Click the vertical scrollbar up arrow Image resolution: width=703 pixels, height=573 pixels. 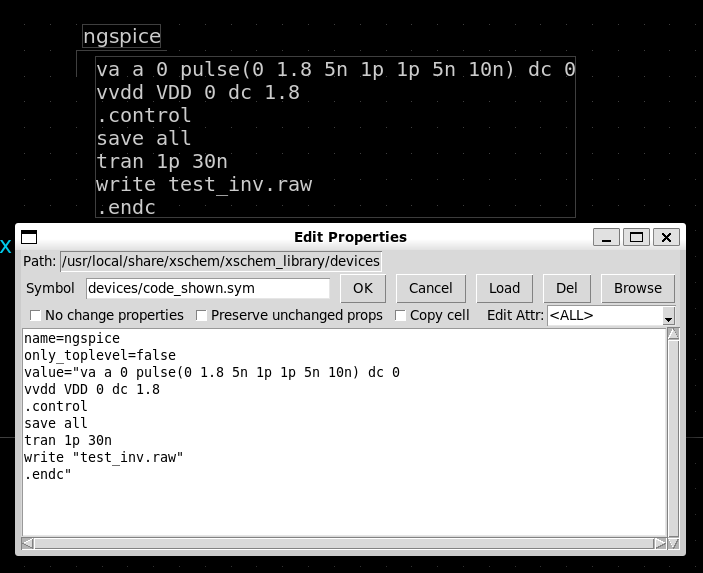(x=673, y=335)
